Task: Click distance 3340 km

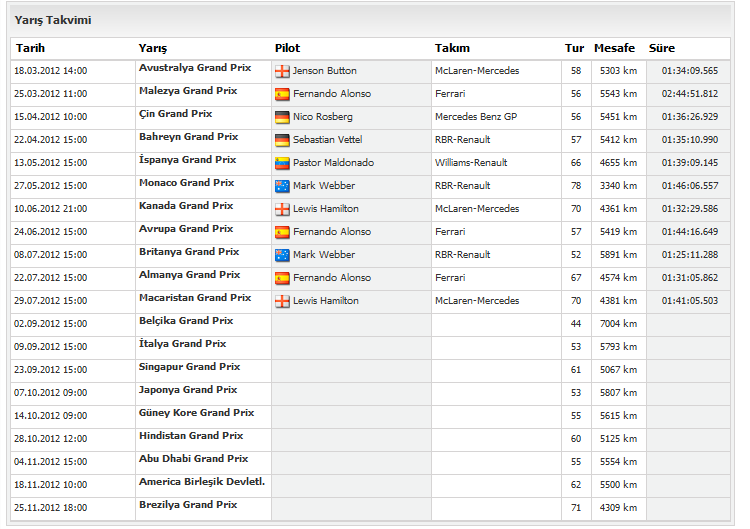Action: [x=618, y=186]
